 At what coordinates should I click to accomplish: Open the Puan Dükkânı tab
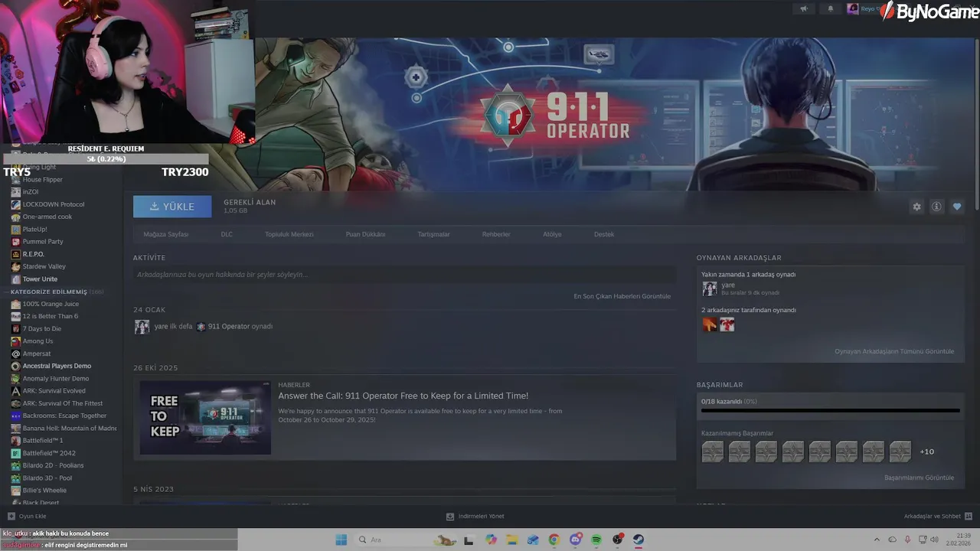tap(366, 234)
